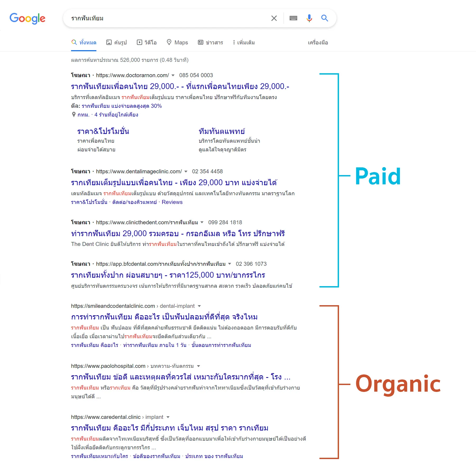Viewport: 476px width, 476px height.
Task: Open ad titled รากฟันเทียมเพื่อคนไทย 29,000.-
Action: (180, 86)
